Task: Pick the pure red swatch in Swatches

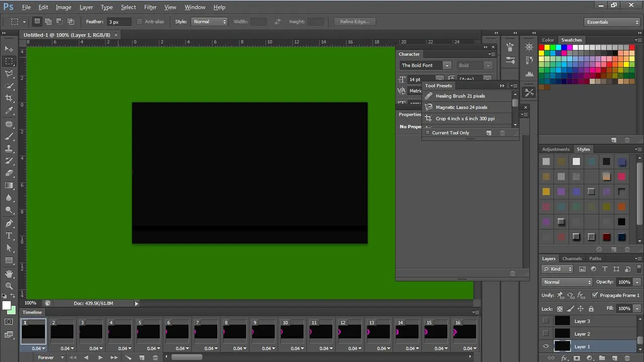Action: coord(542,48)
